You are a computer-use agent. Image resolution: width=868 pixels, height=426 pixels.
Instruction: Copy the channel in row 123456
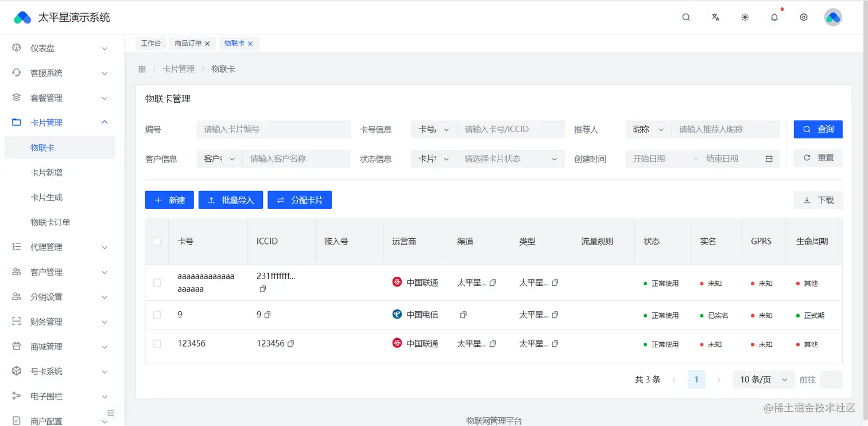pyautogui.click(x=493, y=344)
